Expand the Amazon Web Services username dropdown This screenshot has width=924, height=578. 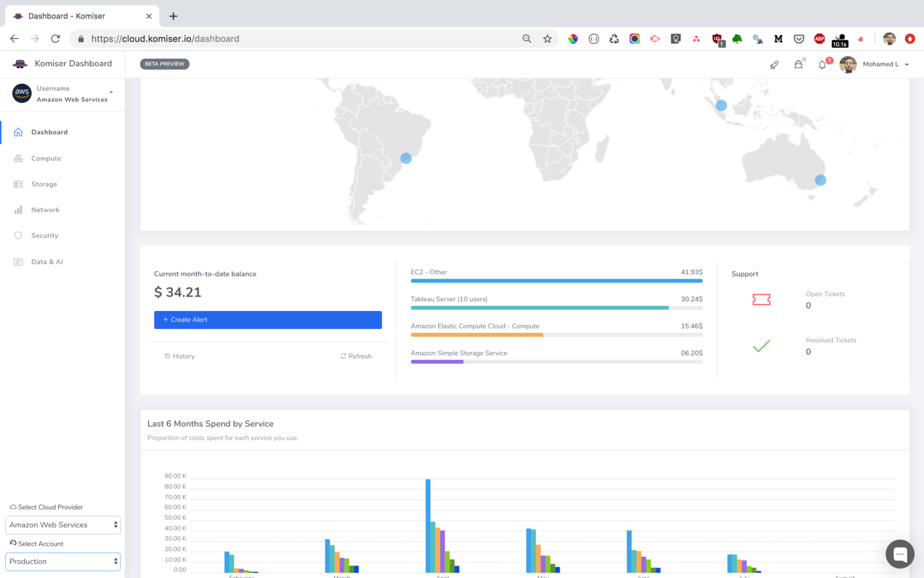coord(111,92)
